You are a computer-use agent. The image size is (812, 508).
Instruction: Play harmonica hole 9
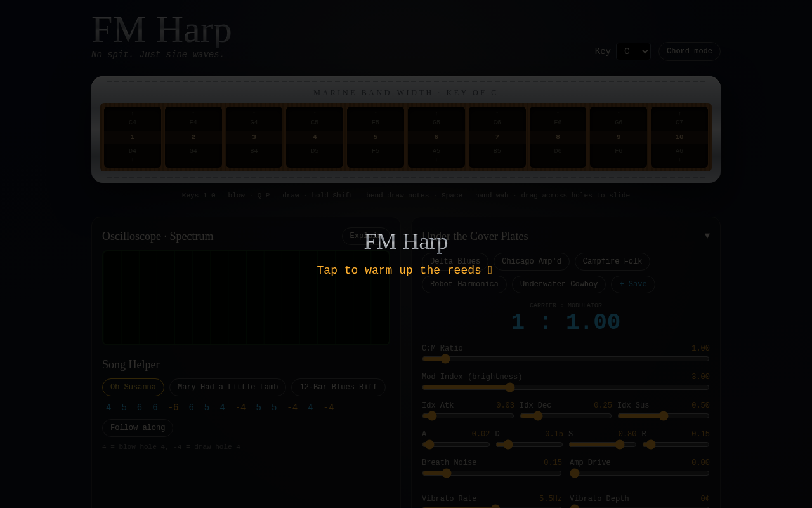point(619,137)
